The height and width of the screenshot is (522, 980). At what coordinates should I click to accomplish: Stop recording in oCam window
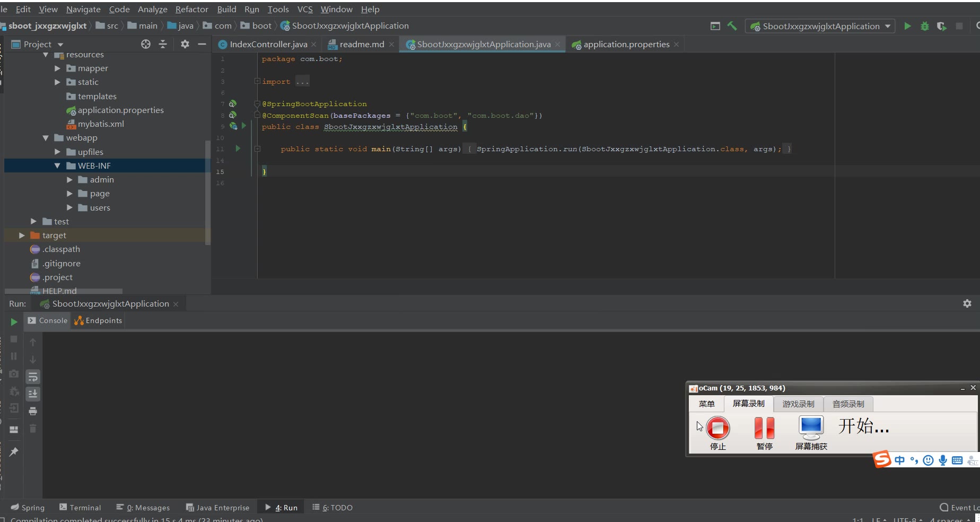pos(718,428)
